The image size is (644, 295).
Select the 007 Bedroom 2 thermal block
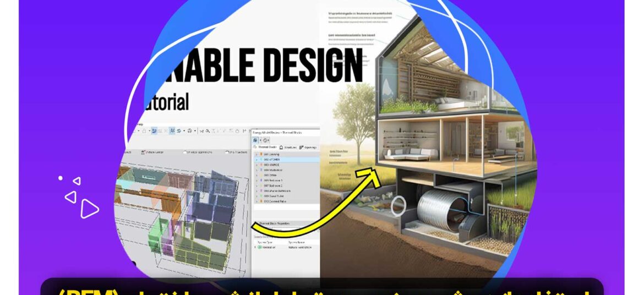[287, 185]
